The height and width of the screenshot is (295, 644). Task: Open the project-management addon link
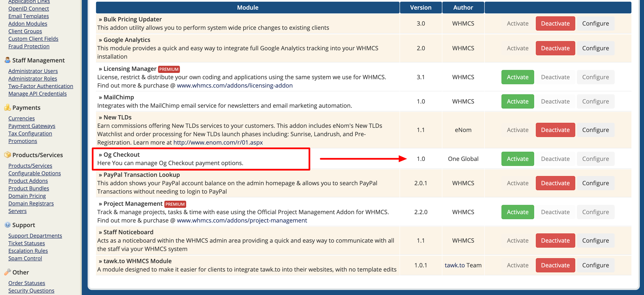(x=242, y=220)
